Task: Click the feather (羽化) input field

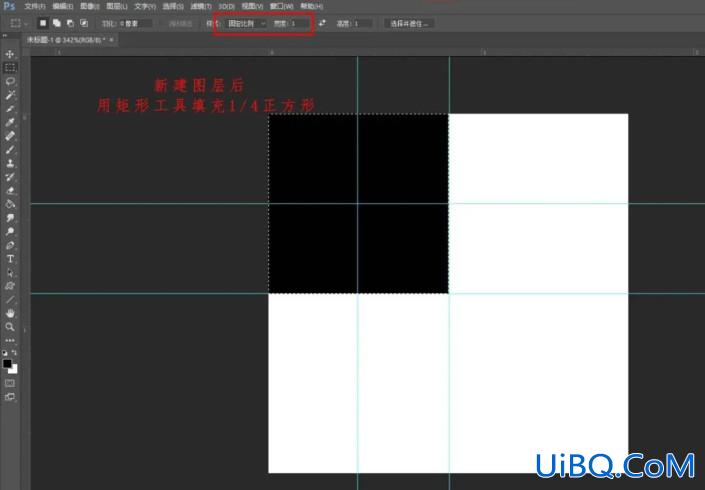Action: click(x=135, y=23)
